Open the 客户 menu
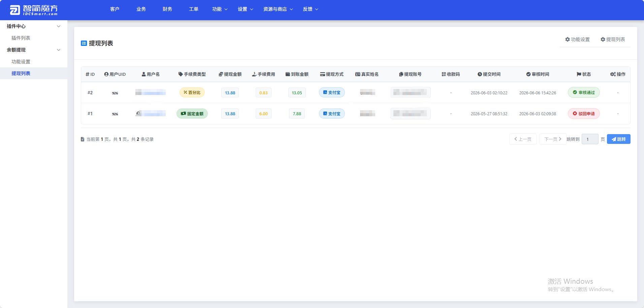Screen dimensions: 644x308 pyautogui.click(x=115, y=9)
